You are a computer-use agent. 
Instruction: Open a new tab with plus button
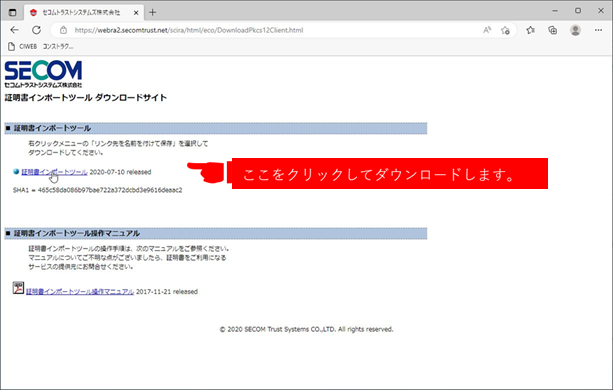(152, 13)
